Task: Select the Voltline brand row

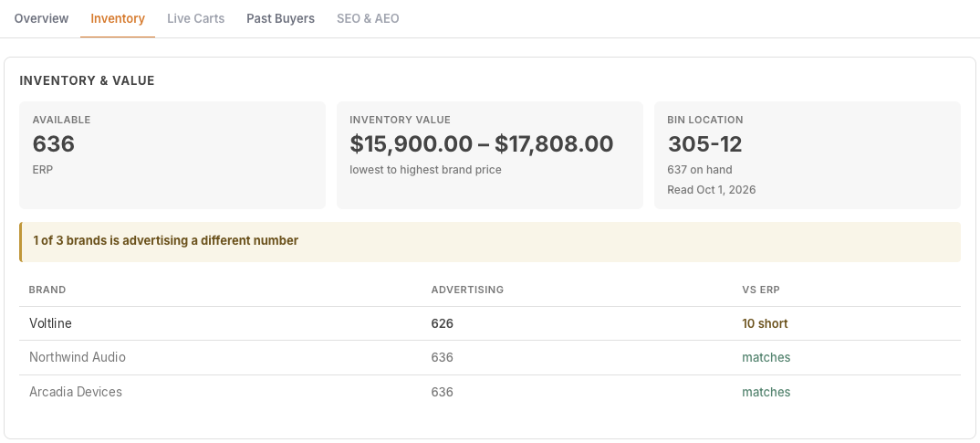Action: pyautogui.click(x=490, y=323)
